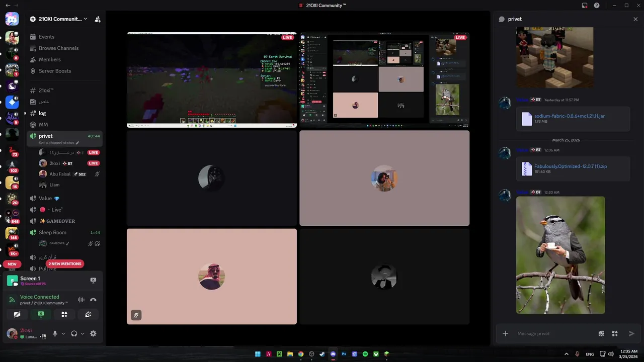The width and height of the screenshot is (644, 362).
Task: Open 2loxi user profile avatar
Action: [x=12, y=333]
